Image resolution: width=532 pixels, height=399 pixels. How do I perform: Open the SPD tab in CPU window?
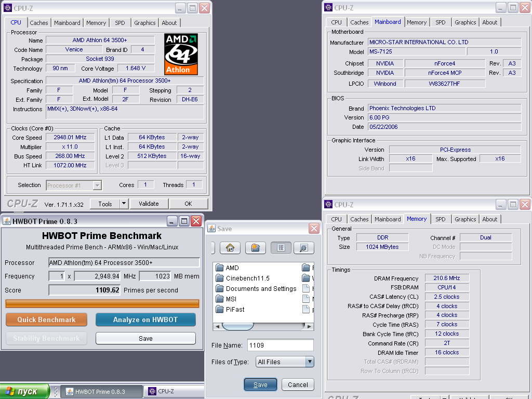click(120, 23)
